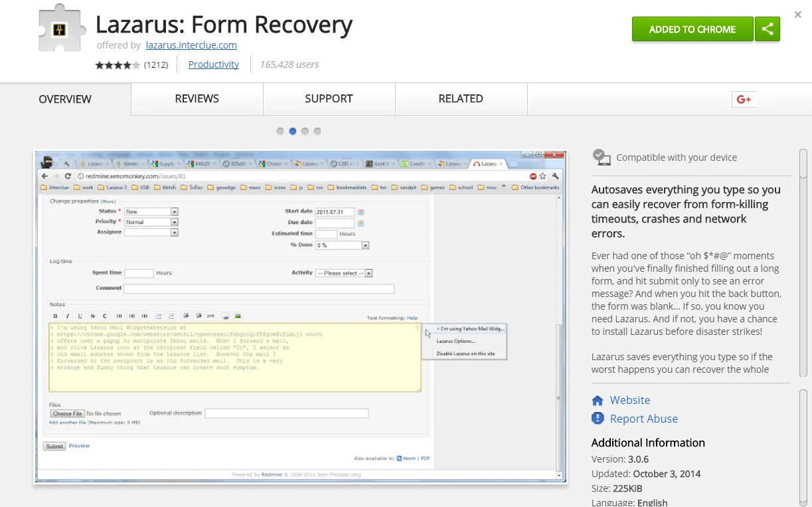Click the Lazarus puzzle-piece extension icon
Screen dimensions: 812x507
pyautogui.click(x=63, y=28)
